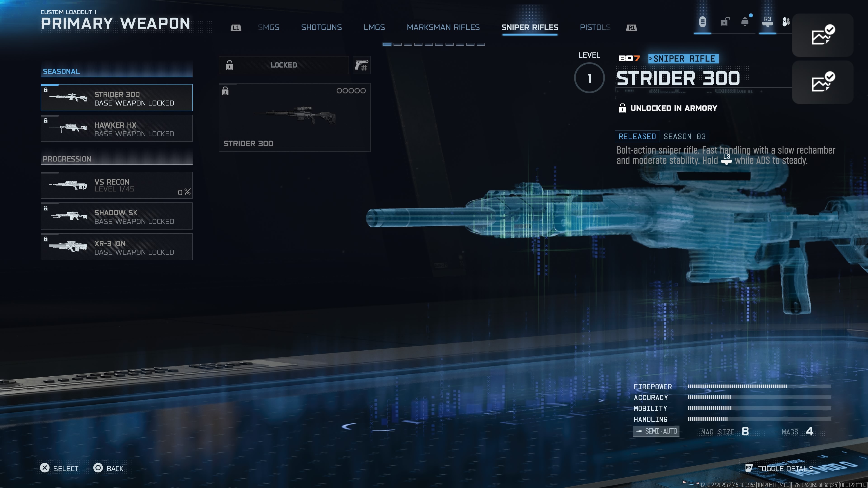Click the "SEASON 03" text
Screen dimensions: 868x488
684,136
